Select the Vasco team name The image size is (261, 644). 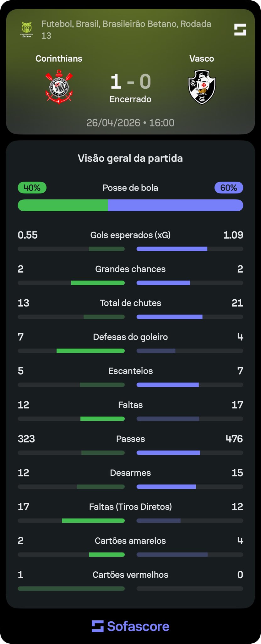point(202,58)
